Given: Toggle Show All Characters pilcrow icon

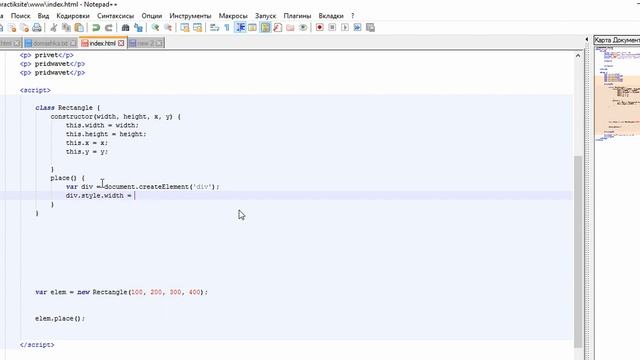Looking at the screenshot, I should click(227, 28).
